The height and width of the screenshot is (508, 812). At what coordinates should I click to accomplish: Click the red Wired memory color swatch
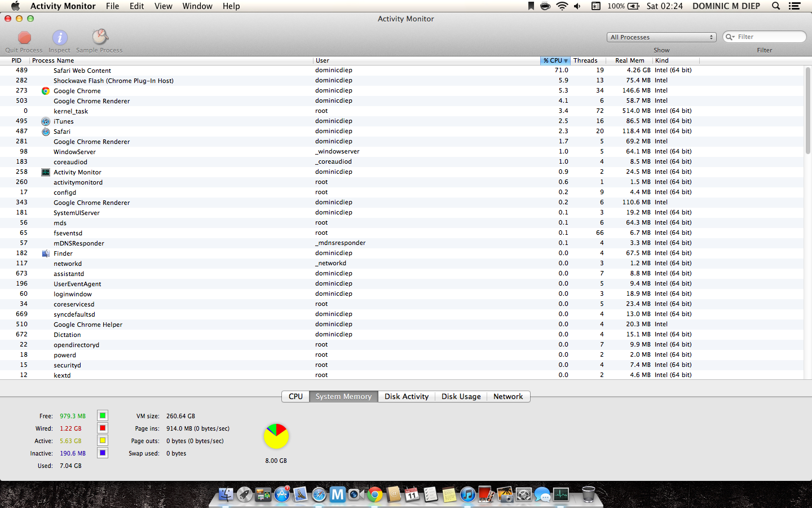click(103, 428)
